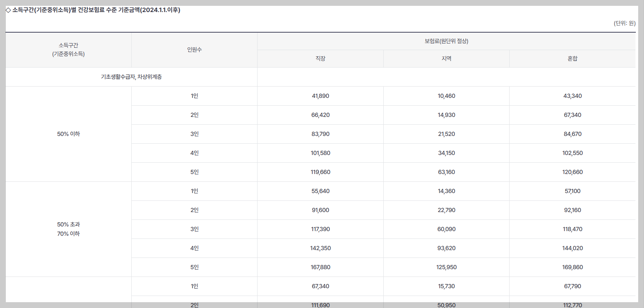Select the '기초생활수급자, 차상위계층' row label

tap(131, 77)
